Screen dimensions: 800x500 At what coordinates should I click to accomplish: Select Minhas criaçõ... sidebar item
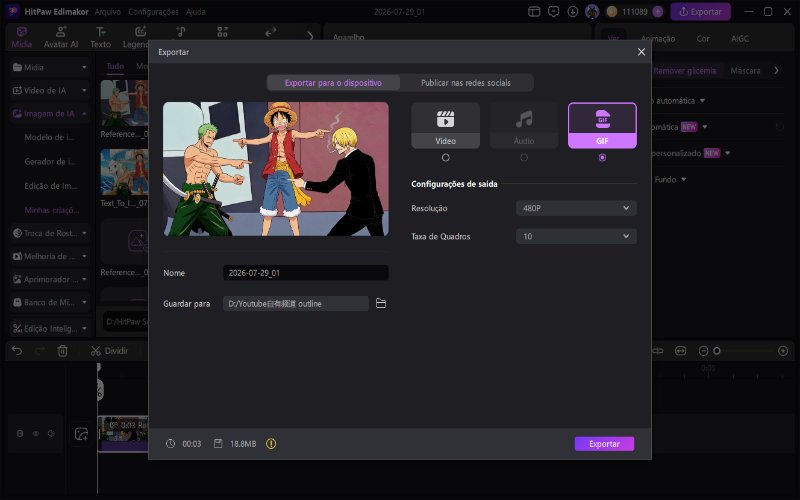[x=52, y=210]
